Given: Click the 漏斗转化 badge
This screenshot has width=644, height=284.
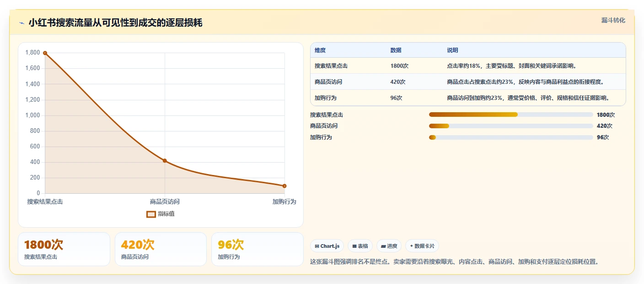Looking at the screenshot, I should click(613, 20).
